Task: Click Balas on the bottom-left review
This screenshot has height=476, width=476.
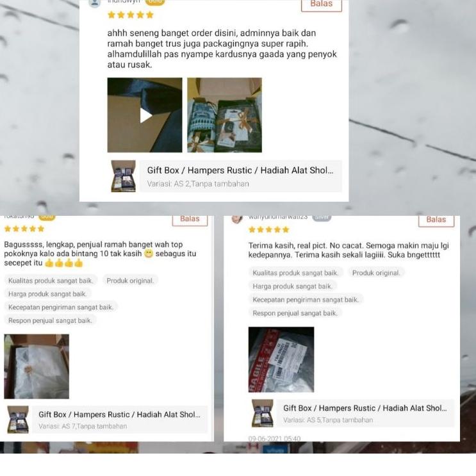Action: tap(190, 220)
